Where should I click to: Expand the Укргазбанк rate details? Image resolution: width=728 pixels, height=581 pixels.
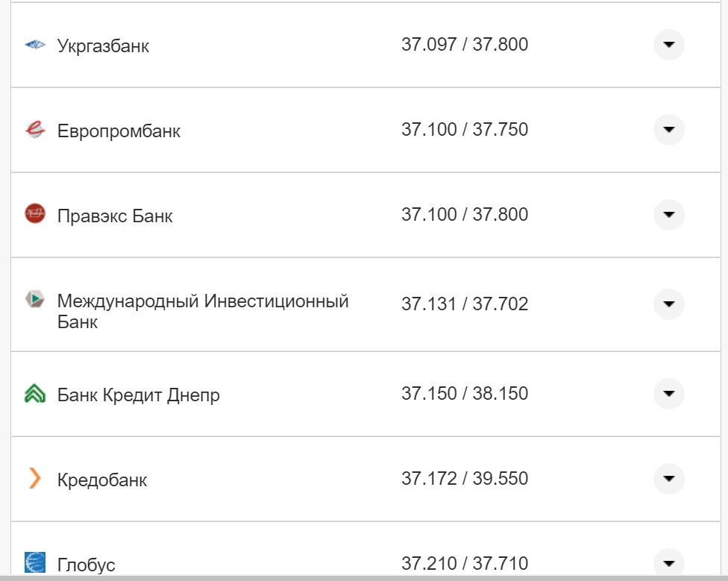[x=668, y=44]
